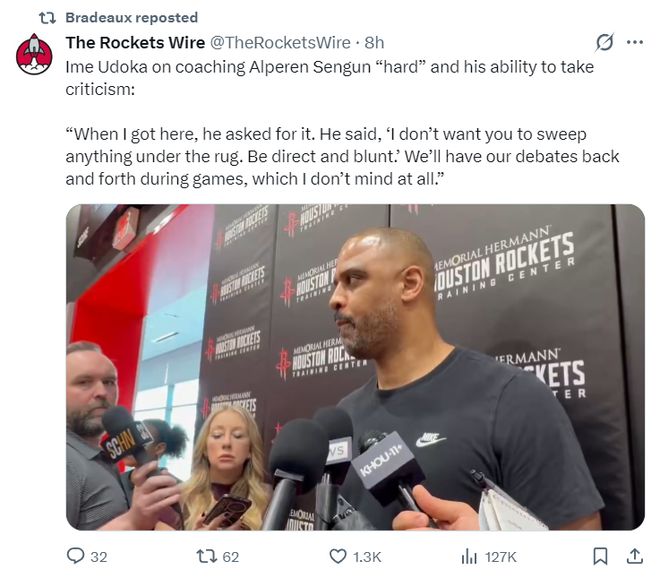Screen dimensions: 660x578
Task: Open the post via the 8h timestamp
Action: (374, 43)
